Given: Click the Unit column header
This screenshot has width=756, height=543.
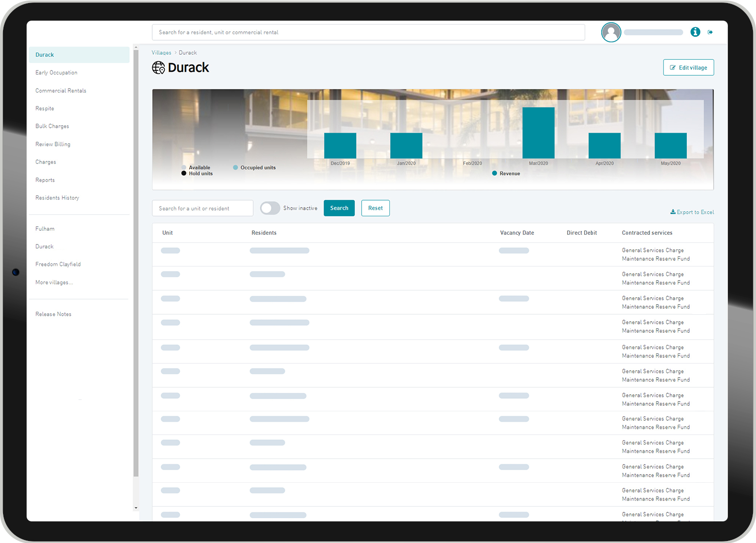Looking at the screenshot, I should coord(167,233).
